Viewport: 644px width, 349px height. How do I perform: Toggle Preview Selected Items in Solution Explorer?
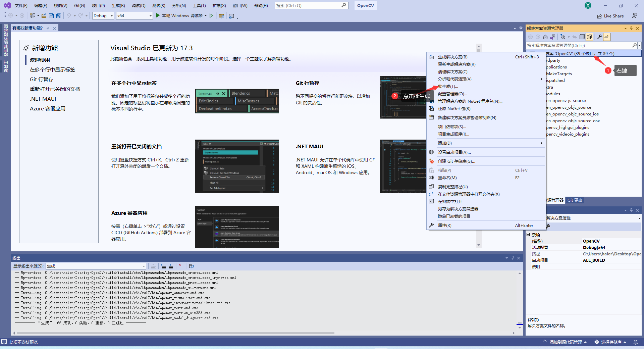[607, 37]
